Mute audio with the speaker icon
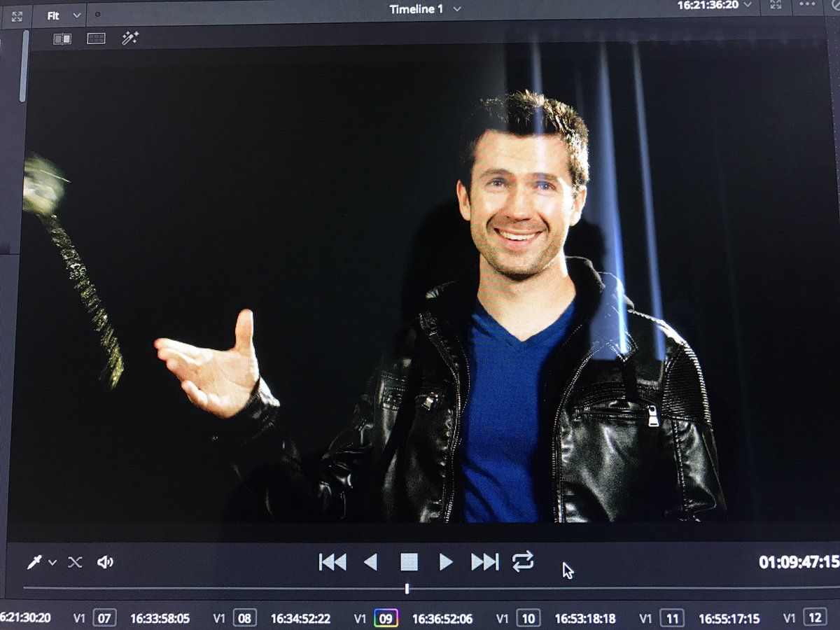Image resolution: width=840 pixels, height=630 pixels. pos(106,561)
